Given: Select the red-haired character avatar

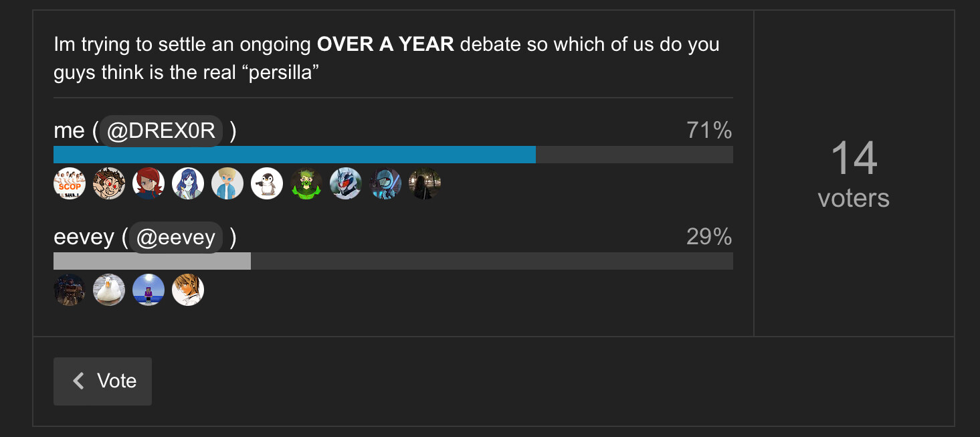Looking at the screenshot, I should tap(149, 183).
